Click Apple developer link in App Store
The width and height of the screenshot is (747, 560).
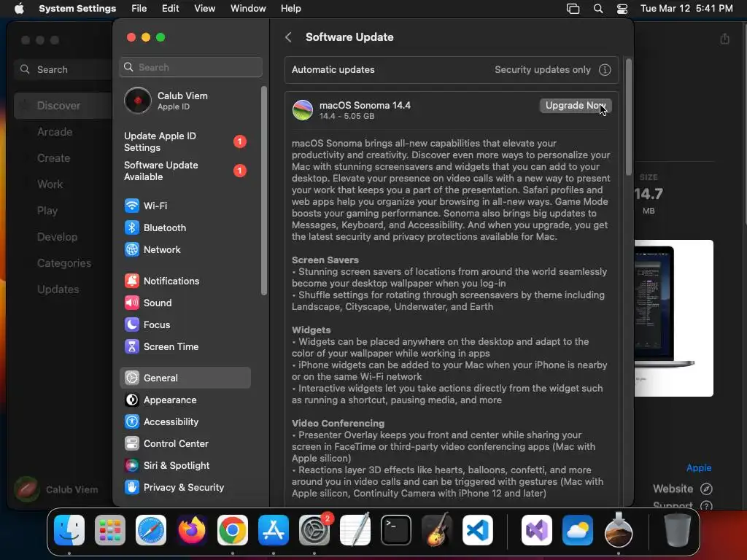tap(698, 467)
